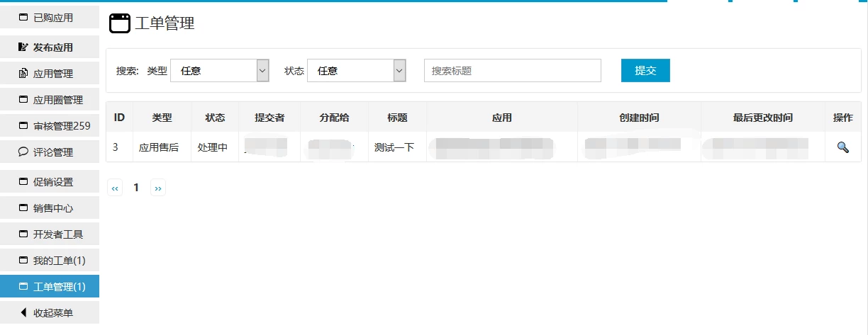The height and width of the screenshot is (335, 868).
Task: Click the 销售中心 window icon
Action: [x=23, y=208]
